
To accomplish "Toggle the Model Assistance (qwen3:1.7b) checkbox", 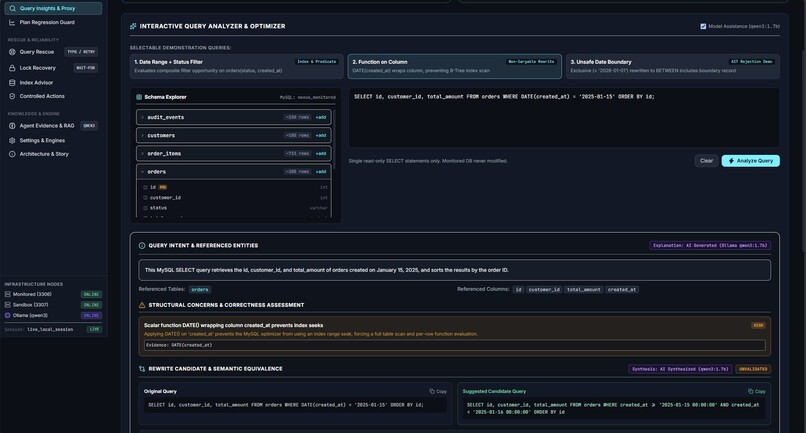I will [x=703, y=26].
